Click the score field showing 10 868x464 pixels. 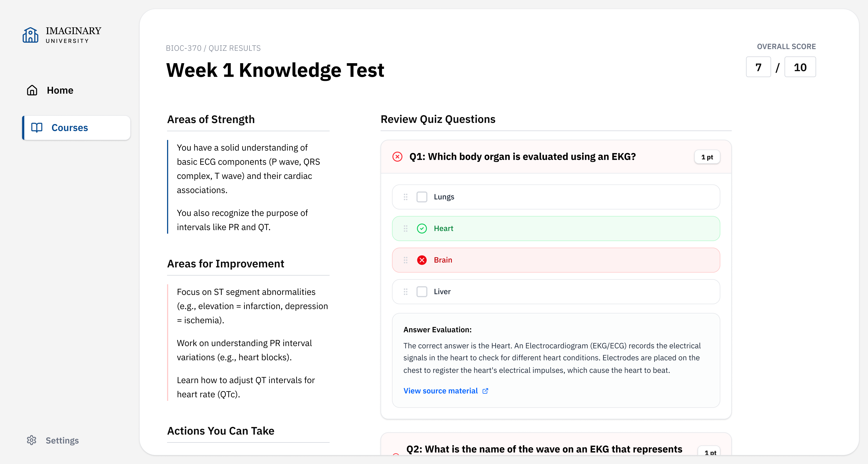tap(800, 67)
